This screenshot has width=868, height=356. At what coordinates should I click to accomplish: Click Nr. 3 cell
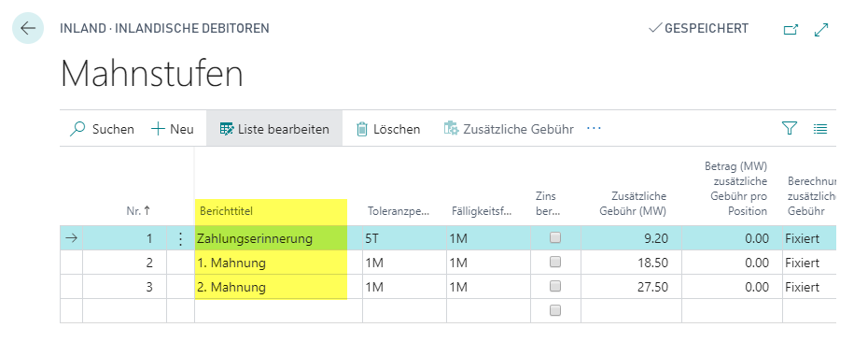124,287
